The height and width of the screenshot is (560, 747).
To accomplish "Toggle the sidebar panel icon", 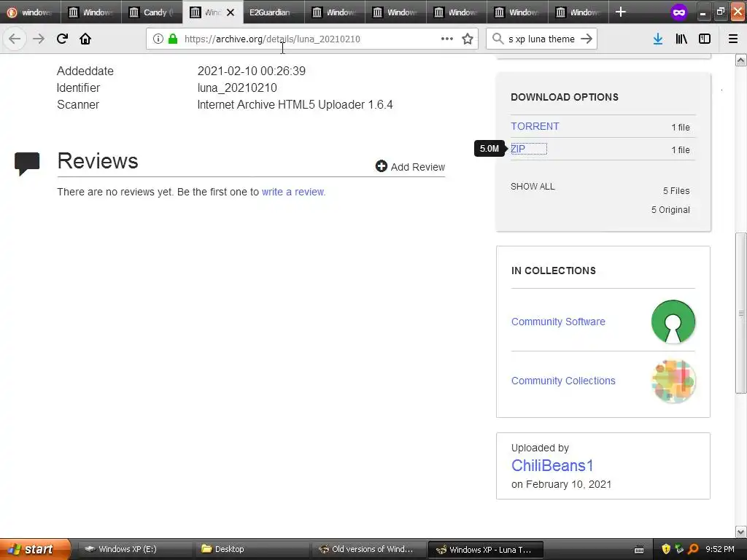I will tap(705, 39).
